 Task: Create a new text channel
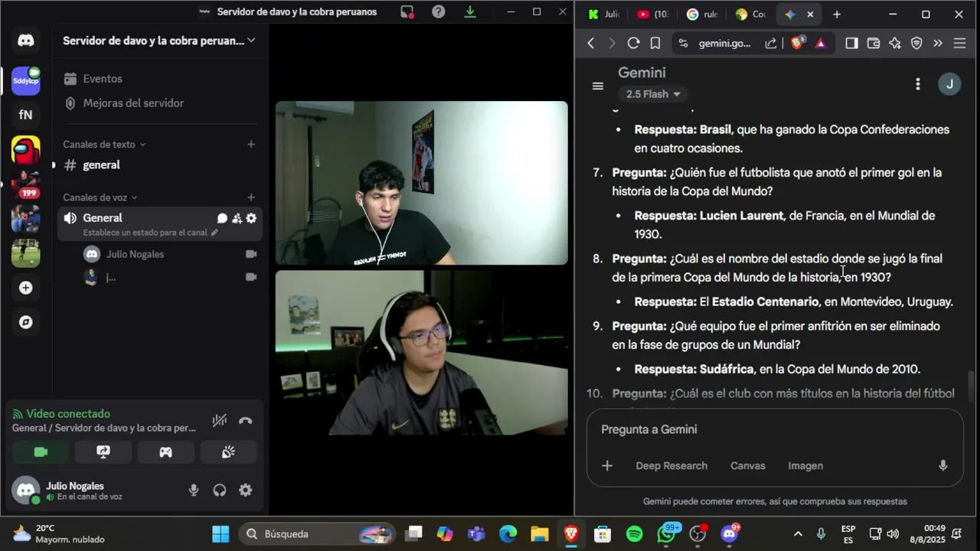pyautogui.click(x=250, y=145)
